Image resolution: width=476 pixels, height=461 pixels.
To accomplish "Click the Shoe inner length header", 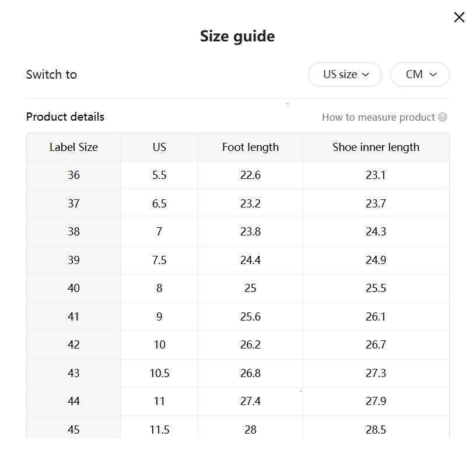I will (x=376, y=147).
